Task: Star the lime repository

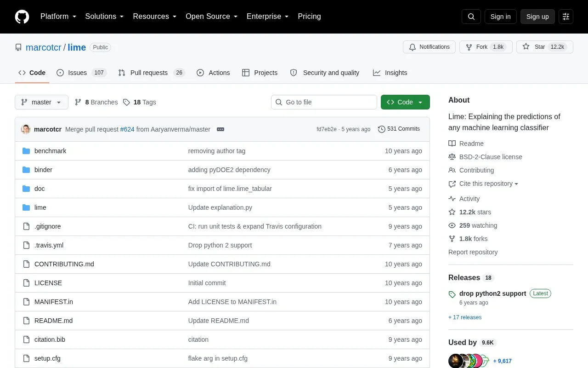Action: (x=545, y=47)
